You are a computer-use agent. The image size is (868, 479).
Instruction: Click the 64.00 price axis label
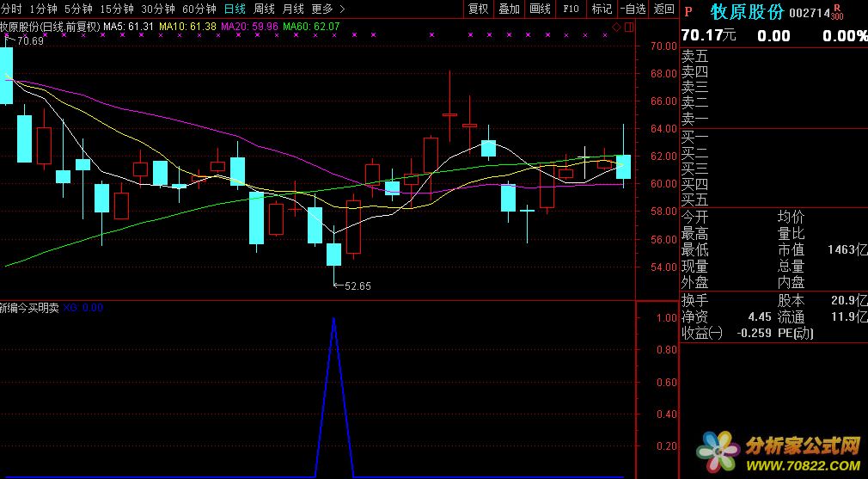pyautogui.click(x=663, y=128)
